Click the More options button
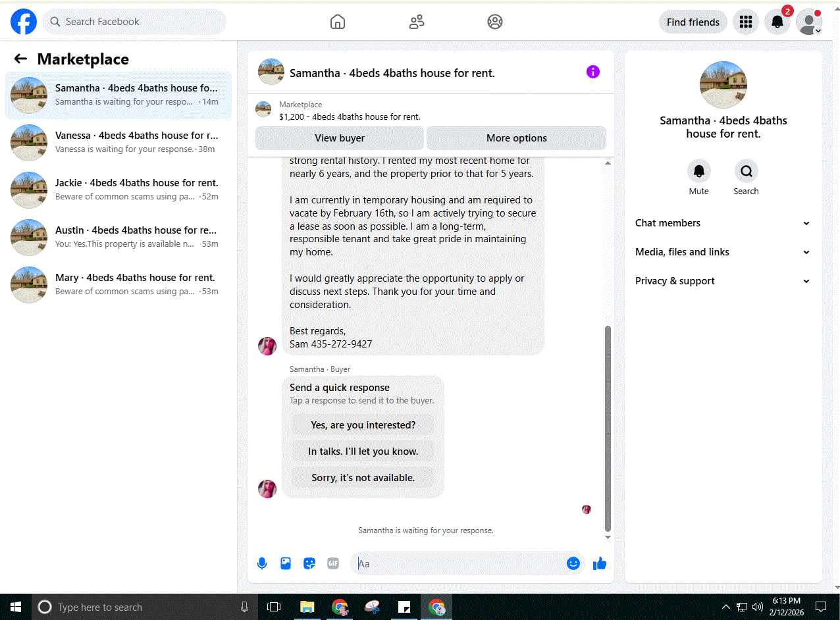Screen dimensions: 840x620 (x=517, y=138)
